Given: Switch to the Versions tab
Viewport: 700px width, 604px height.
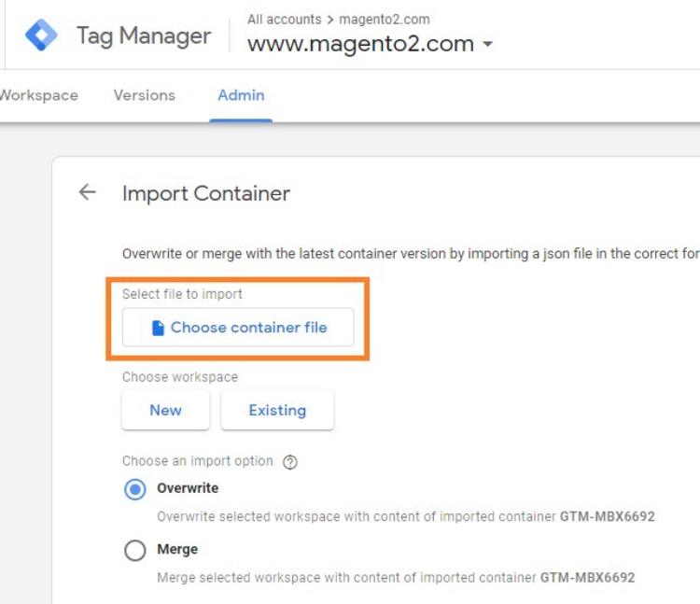Looking at the screenshot, I should pos(144,95).
